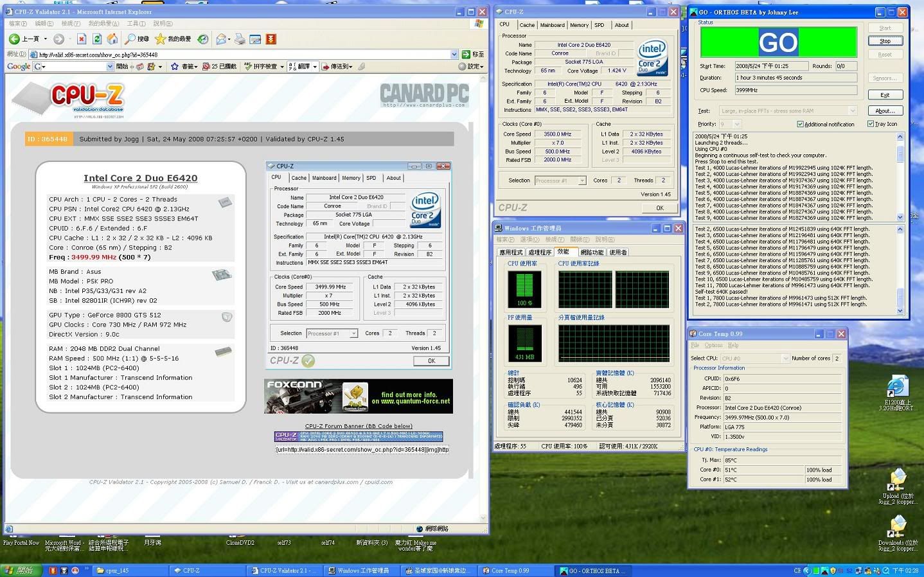The height and width of the screenshot is (577, 924).
Task: Click the CANARD PC logo on webpage
Action: [x=424, y=95]
